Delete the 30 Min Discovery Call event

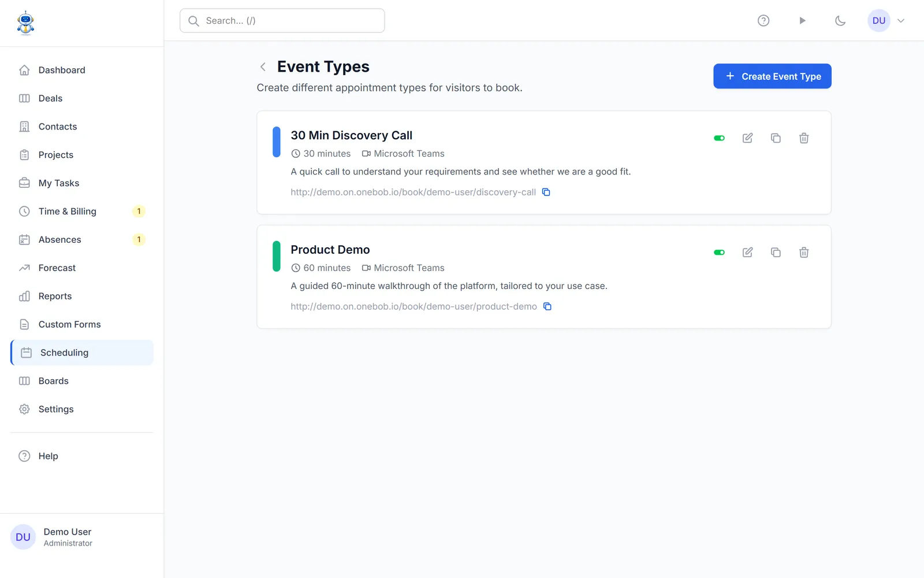(x=804, y=138)
